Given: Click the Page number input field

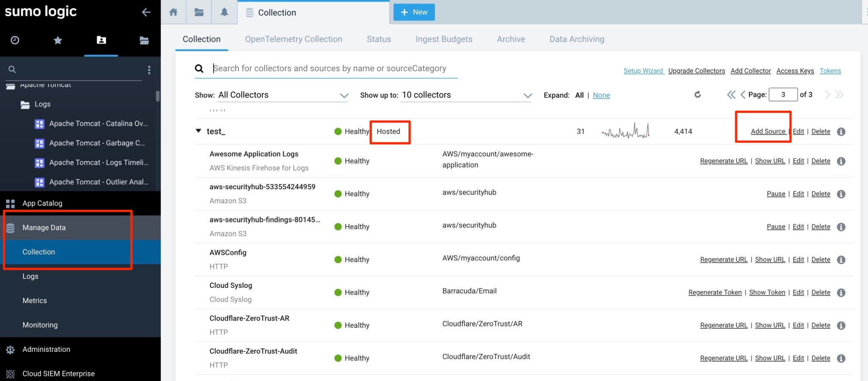Looking at the screenshot, I should click(783, 94).
